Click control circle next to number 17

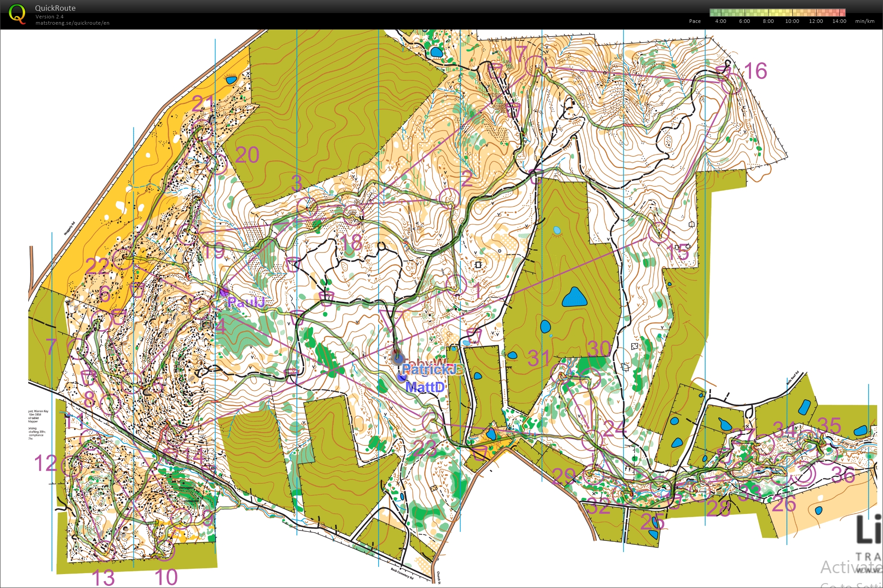(535, 66)
